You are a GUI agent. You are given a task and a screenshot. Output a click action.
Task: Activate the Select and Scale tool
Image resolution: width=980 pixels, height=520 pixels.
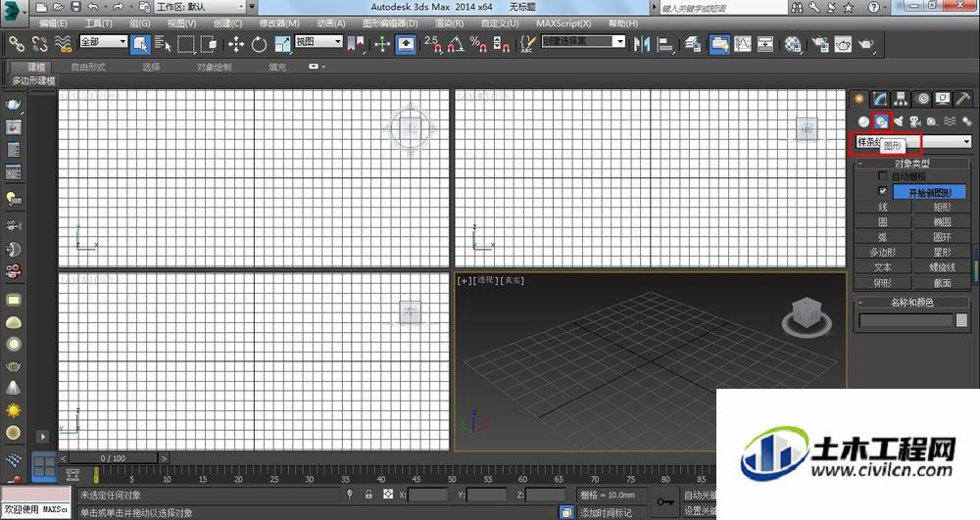click(282, 44)
